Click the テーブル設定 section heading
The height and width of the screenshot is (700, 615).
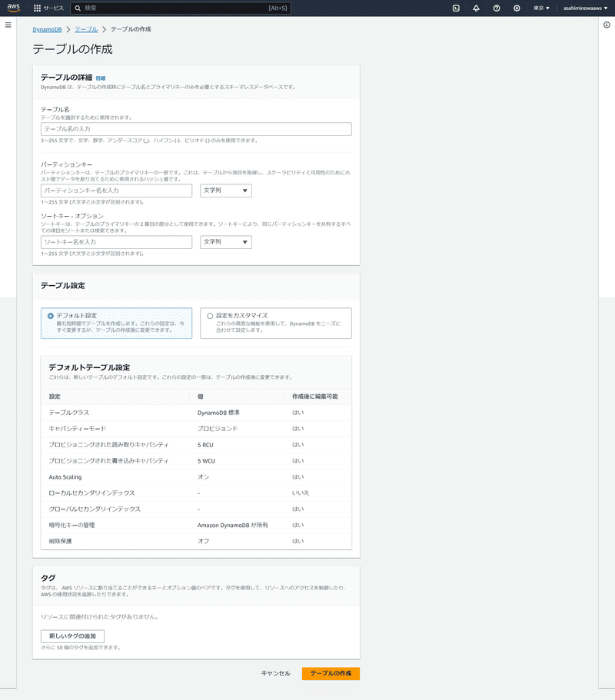pyautogui.click(x=63, y=285)
